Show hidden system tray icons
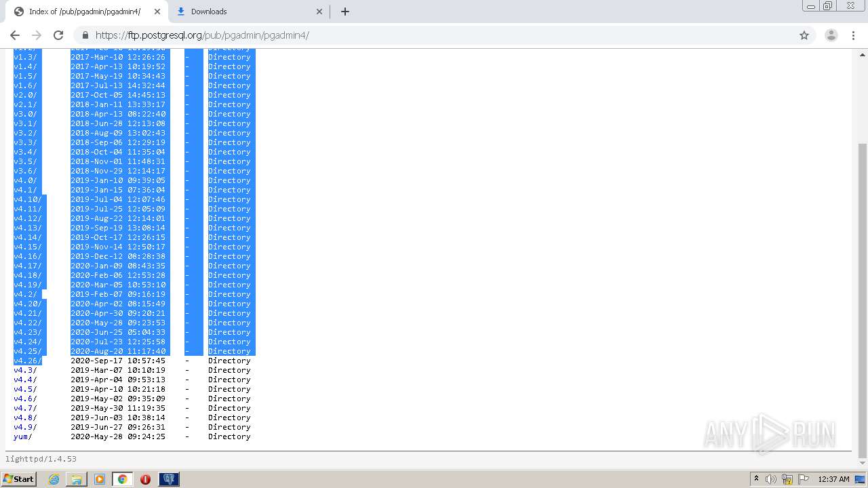 pyautogui.click(x=756, y=479)
